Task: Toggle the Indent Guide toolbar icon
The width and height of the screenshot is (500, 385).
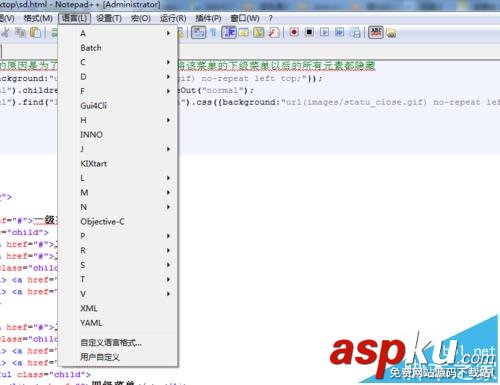Action: click(x=229, y=32)
